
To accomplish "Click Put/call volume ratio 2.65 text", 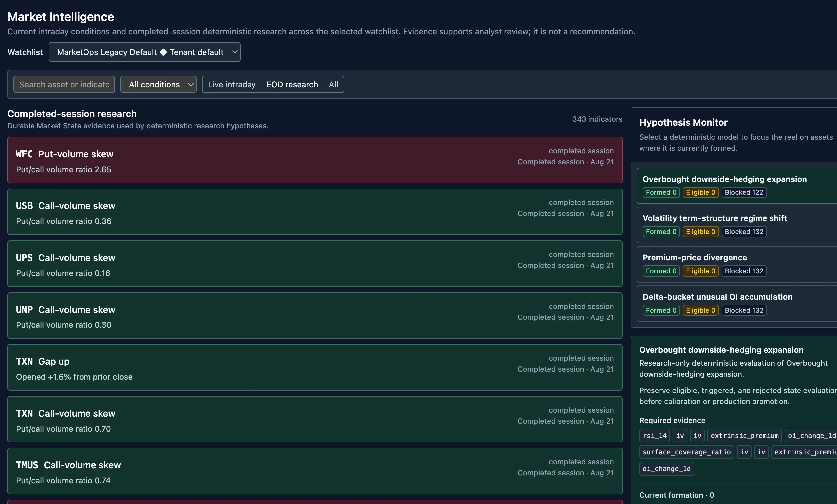I will click(64, 169).
